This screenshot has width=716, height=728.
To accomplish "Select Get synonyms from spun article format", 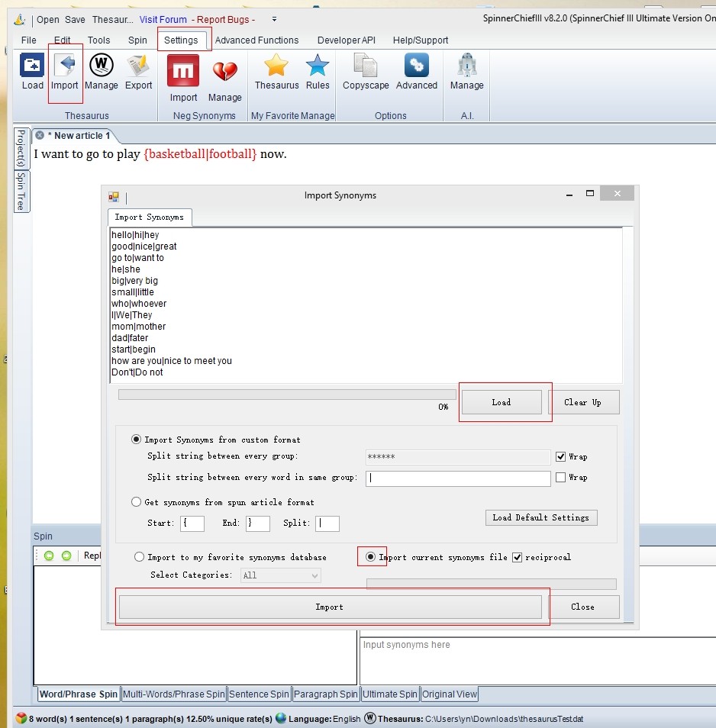I will pos(137,502).
